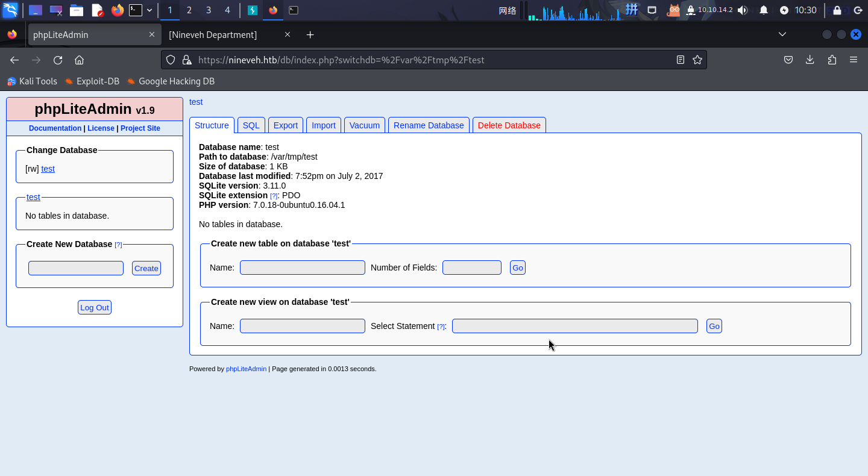Open a new browser tab
This screenshot has height=476, width=868.
pos(310,35)
